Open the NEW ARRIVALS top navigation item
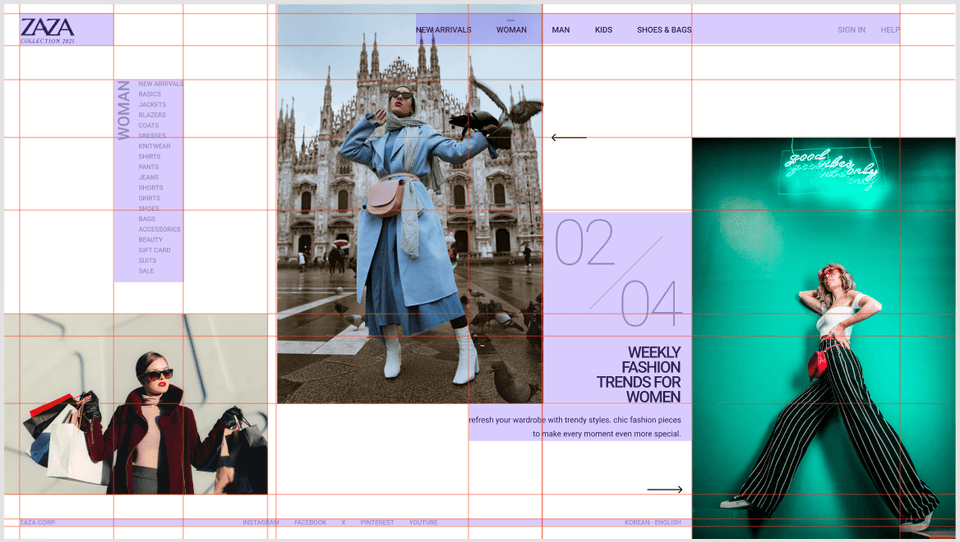The image size is (960, 542). 444,29
